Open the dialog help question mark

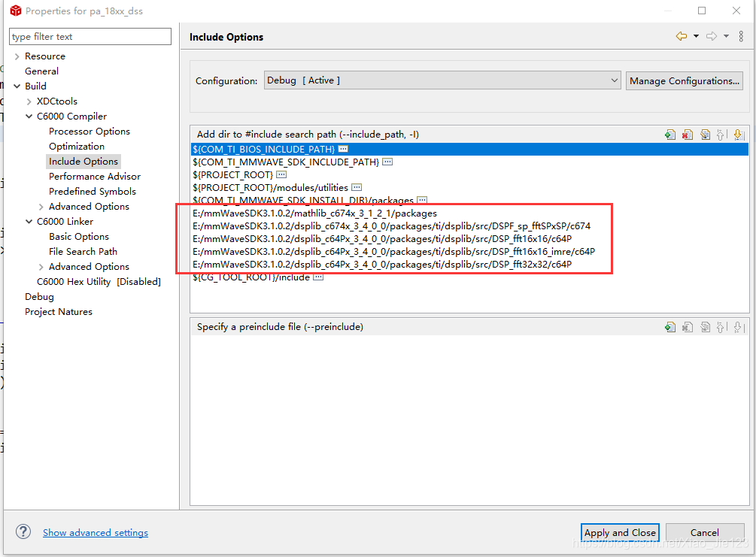(23, 532)
